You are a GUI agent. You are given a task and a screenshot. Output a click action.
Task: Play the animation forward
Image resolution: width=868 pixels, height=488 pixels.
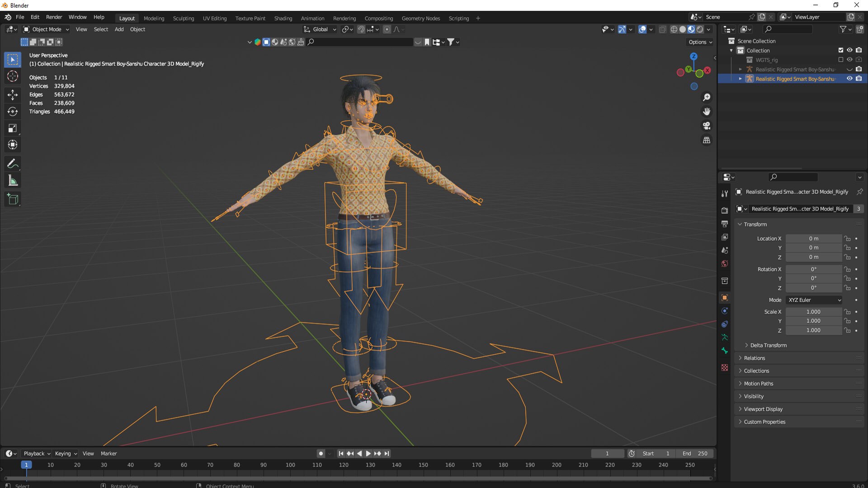(x=368, y=454)
